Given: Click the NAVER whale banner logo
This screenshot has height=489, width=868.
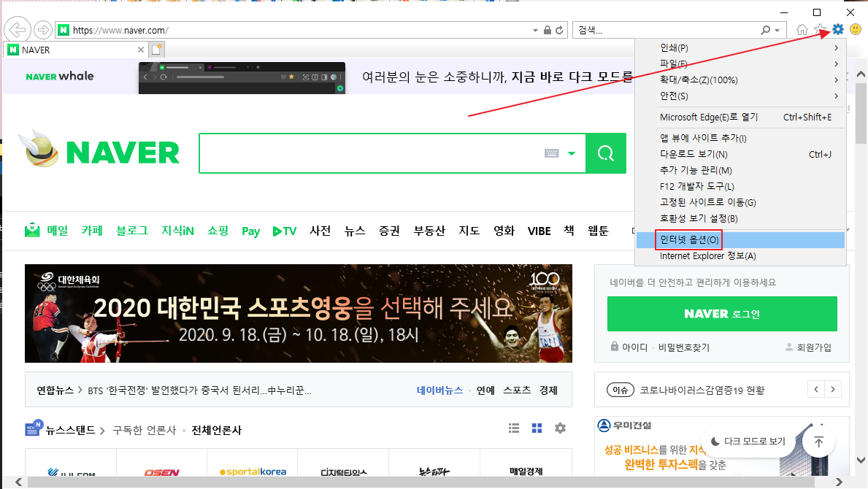Looking at the screenshot, I should [x=60, y=77].
